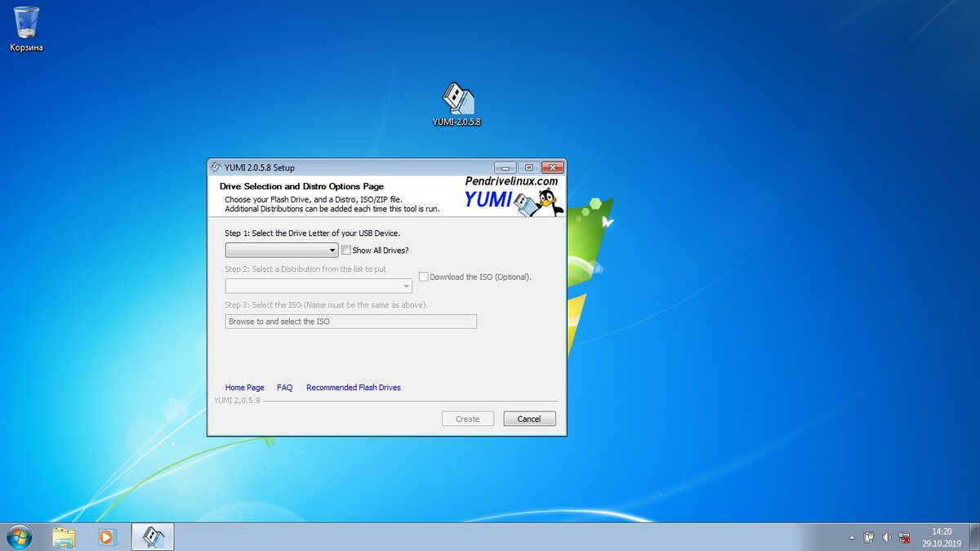Minimize the YUMI Setup window

tap(506, 167)
